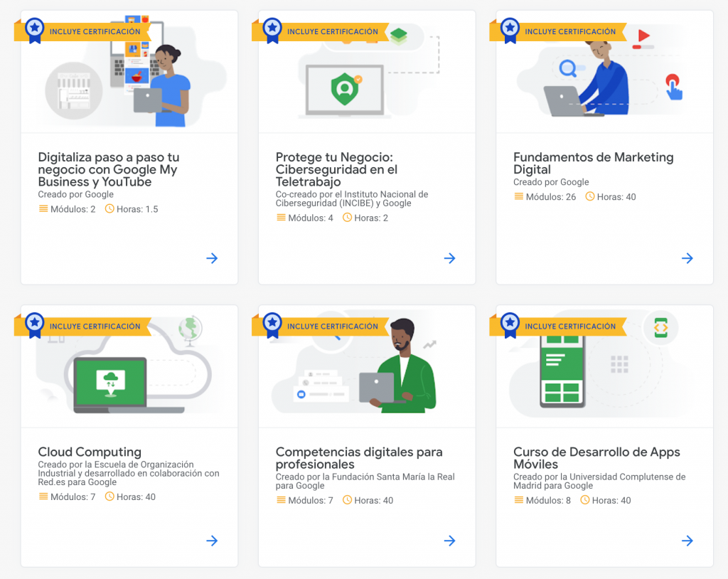The width and height of the screenshot is (728, 579).
Task: Click certification ribbon badge on Competencias digitales card
Action: pos(272,325)
